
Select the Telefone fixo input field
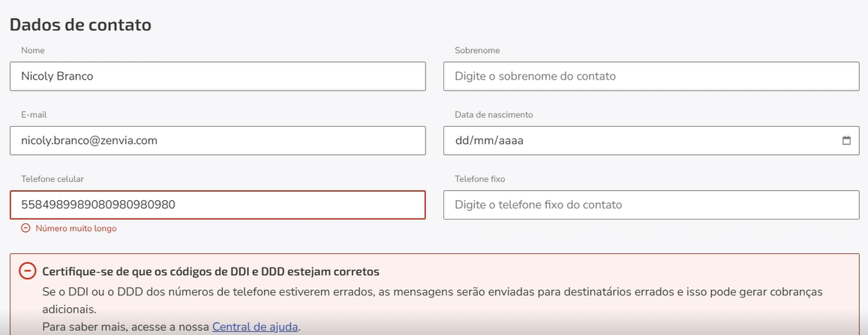point(651,205)
